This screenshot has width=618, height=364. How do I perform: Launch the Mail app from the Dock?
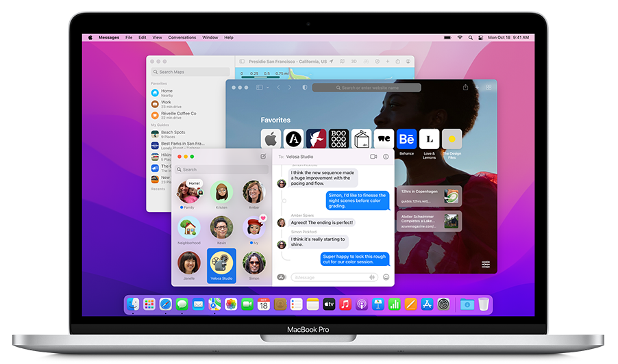198,304
